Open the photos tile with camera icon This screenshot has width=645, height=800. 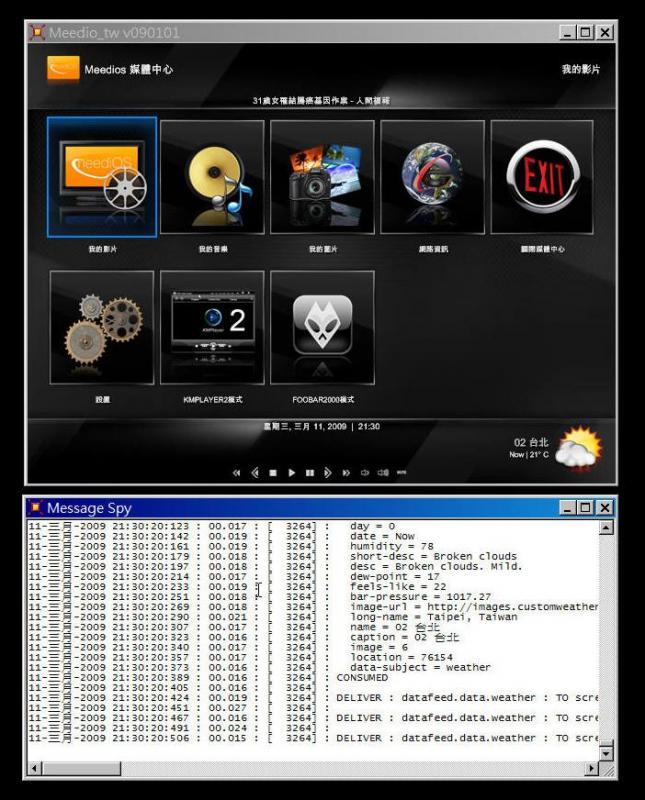pos(322,177)
